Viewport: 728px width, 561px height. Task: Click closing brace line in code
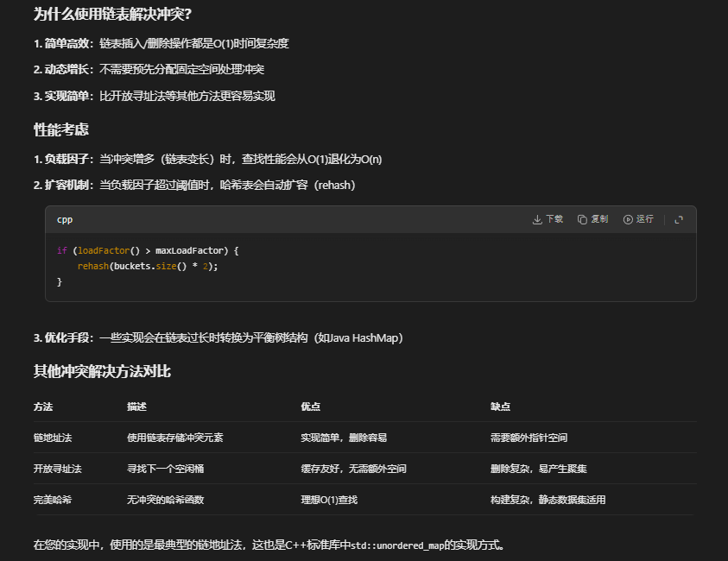click(x=59, y=281)
